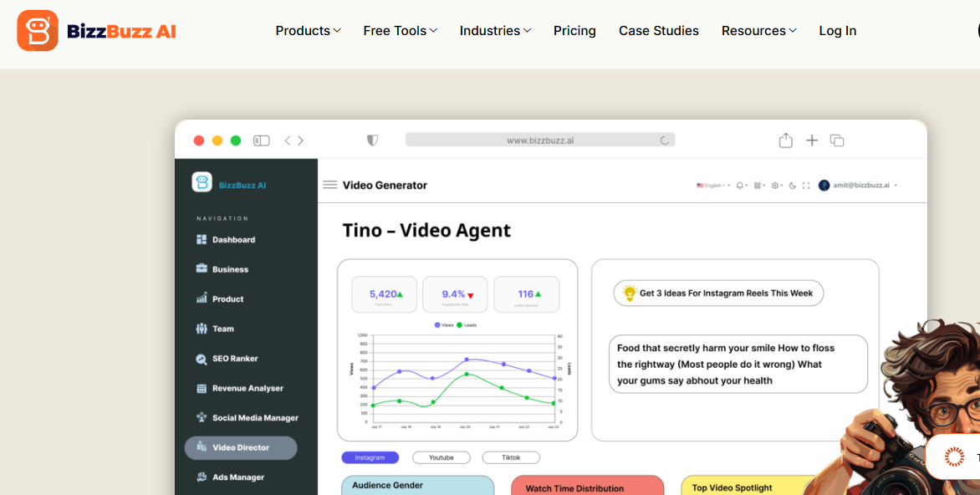
Task: Switch to the Youtube tab
Action: tap(442, 457)
